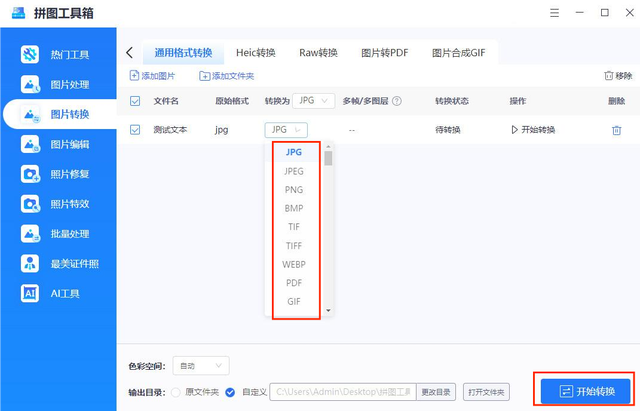Click the 测试文本 file name
This screenshot has height=411, width=640.
tap(170, 130)
